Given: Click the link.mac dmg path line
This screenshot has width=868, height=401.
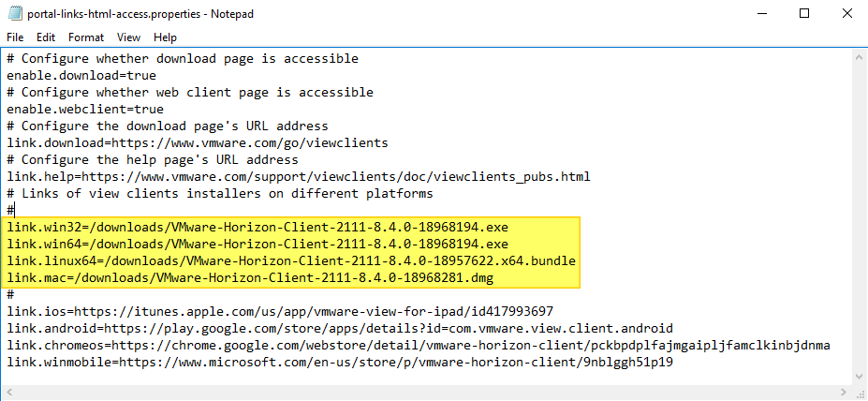Looking at the screenshot, I should (x=249, y=278).
